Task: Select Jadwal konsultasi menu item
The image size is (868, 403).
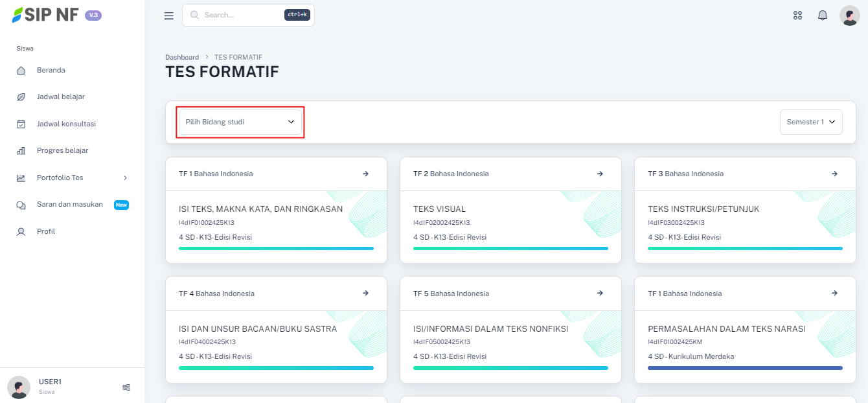Action: tap(66, 124)
